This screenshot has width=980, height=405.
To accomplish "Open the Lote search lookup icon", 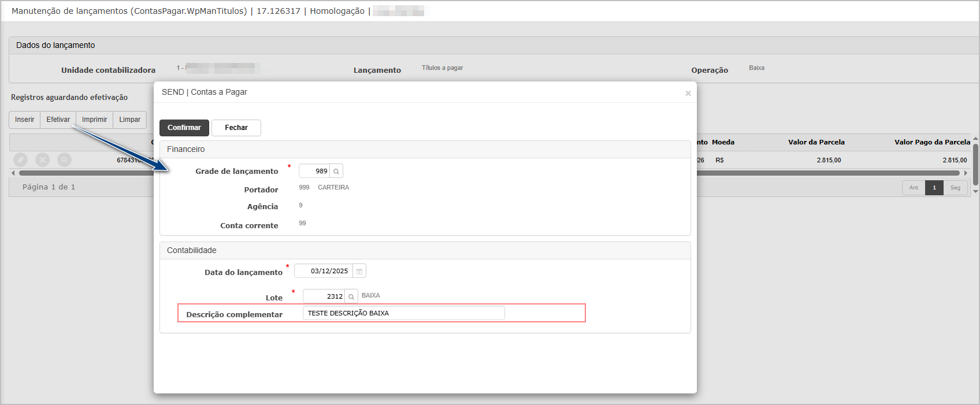I will click(x=351, y=296).
